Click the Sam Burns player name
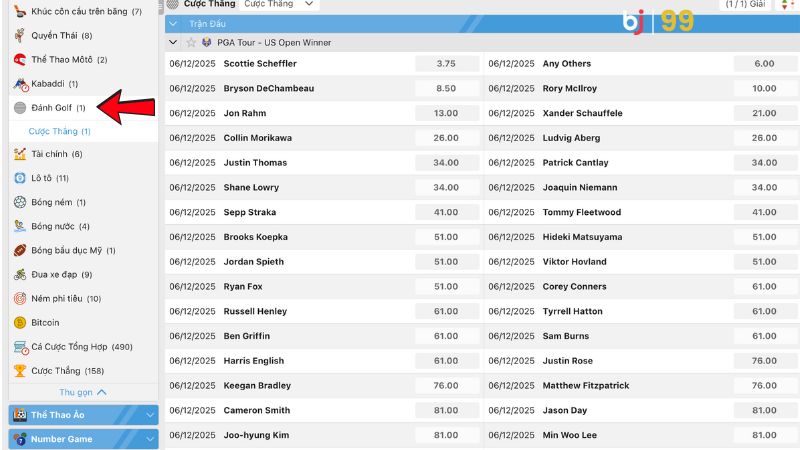The image size is (800, 450). 566,336
